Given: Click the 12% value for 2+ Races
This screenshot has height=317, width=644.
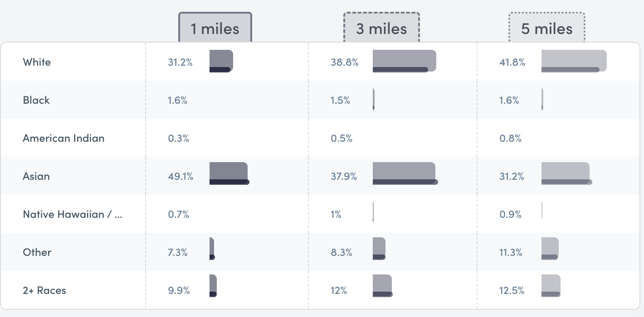Looking at the screenshot, I should coord(339,290).
